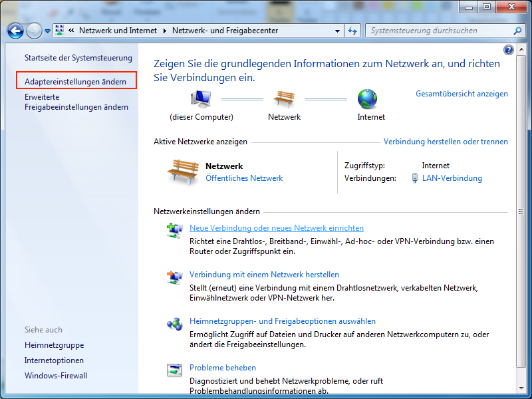Open 'Heimnetzgruppen- und Freigabeoptionen auswählen'
Screen dimensions: 532x399
(x=283, y=321)
